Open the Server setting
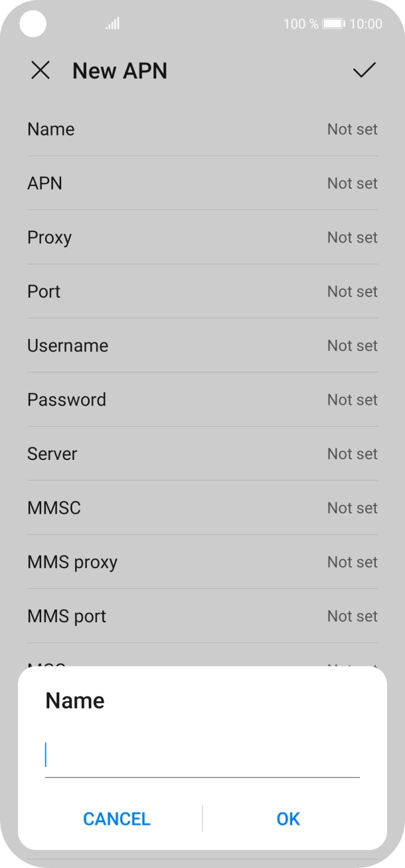 pyautogui.click(x=202, y=453)
